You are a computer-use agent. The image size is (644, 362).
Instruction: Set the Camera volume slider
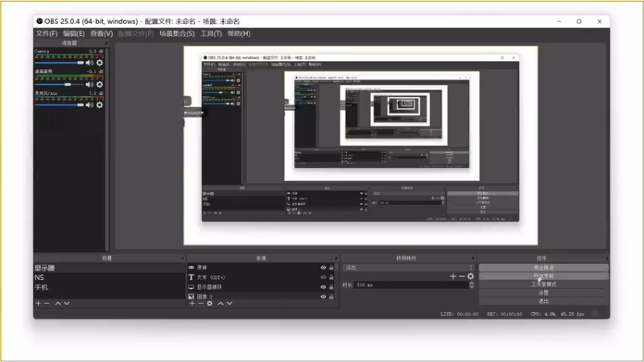(x=59, y=63)
